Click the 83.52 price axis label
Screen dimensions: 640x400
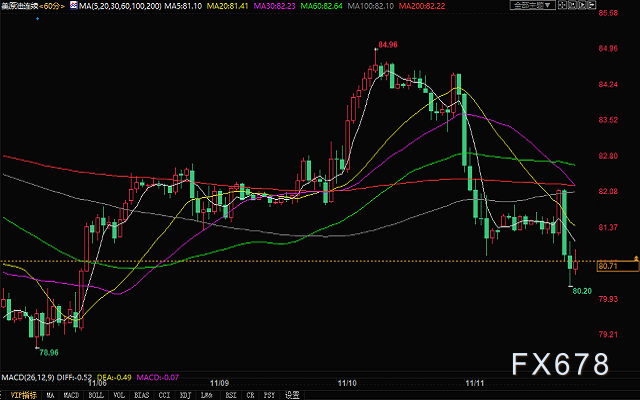click(608, 120)
